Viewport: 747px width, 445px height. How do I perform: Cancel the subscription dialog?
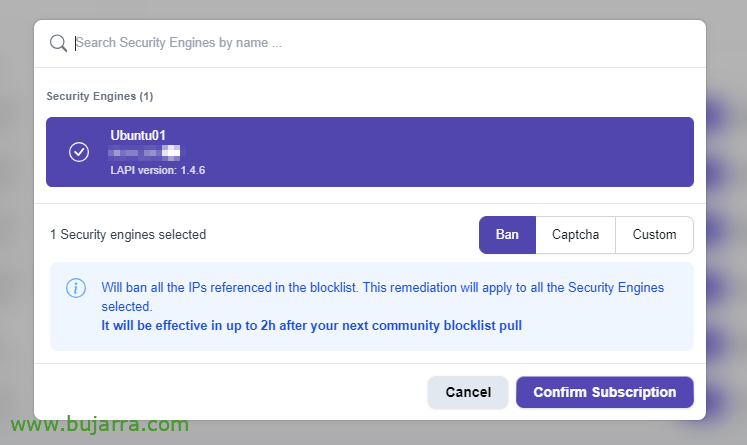pos(468,392)
